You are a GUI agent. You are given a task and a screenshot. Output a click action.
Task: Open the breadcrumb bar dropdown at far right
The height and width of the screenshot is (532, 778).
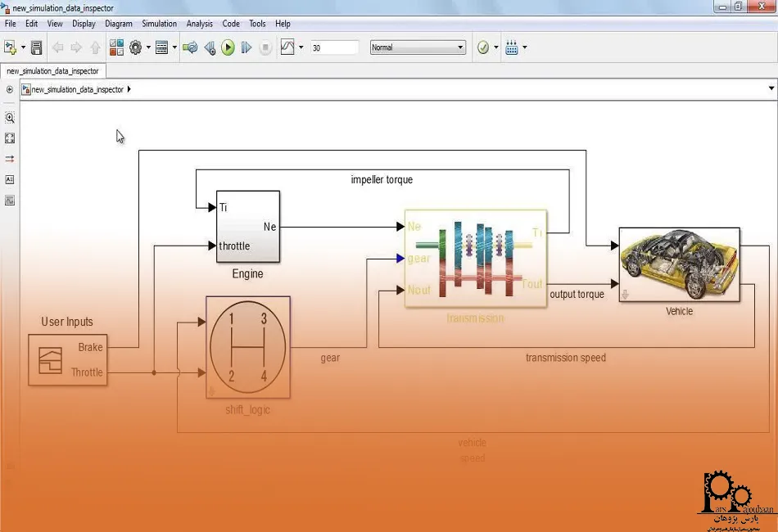771,90
